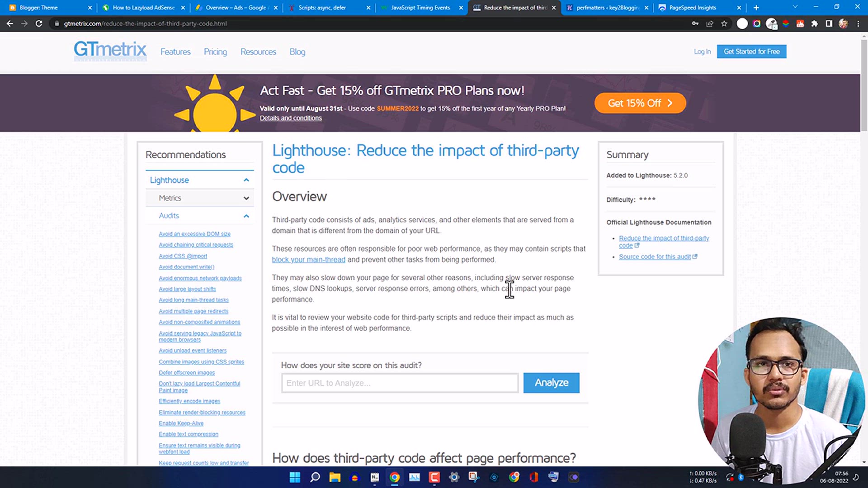
Task: Close the PageSpeed Insights tab
Action: 739,8
